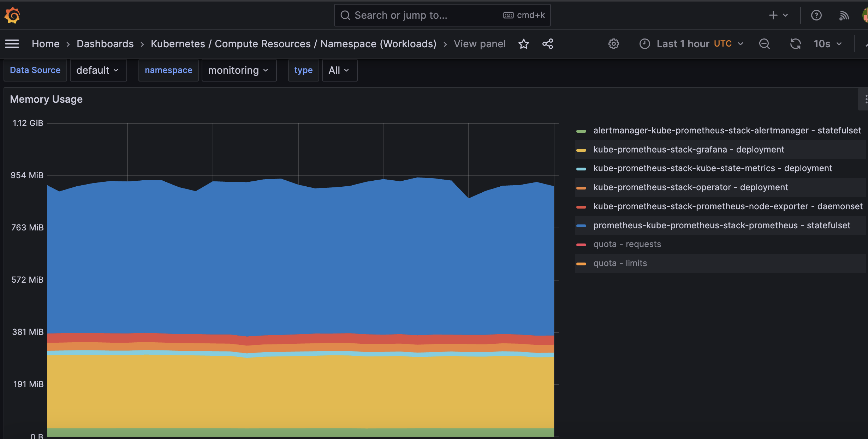This screenshot has width=868, height=439.
Task: Go to Dashboards breadcrumb
Action: coord(105,44)
